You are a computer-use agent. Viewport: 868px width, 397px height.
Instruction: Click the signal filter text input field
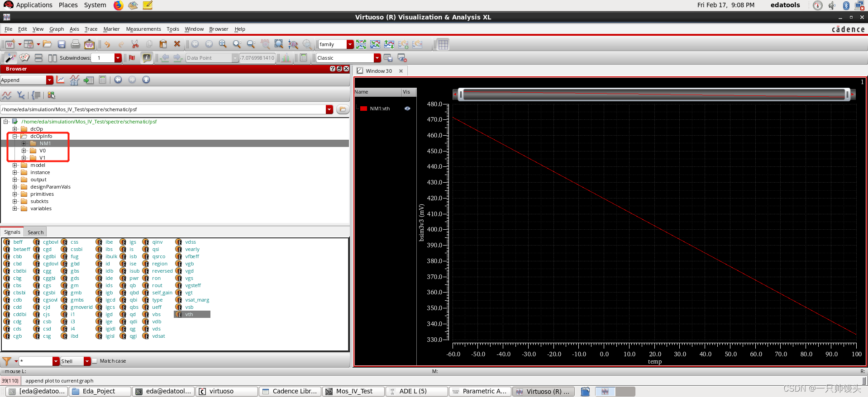(x=36, y=361)
